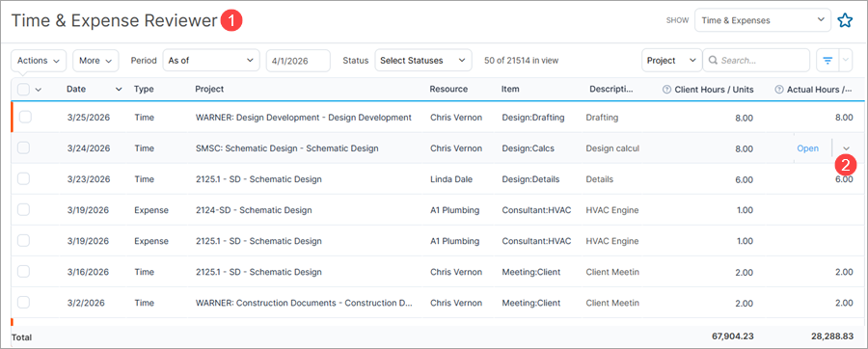Click the Drafting description cell
Image resolution: width=868 pixels, height=349 pixels.
coord(602,118)
